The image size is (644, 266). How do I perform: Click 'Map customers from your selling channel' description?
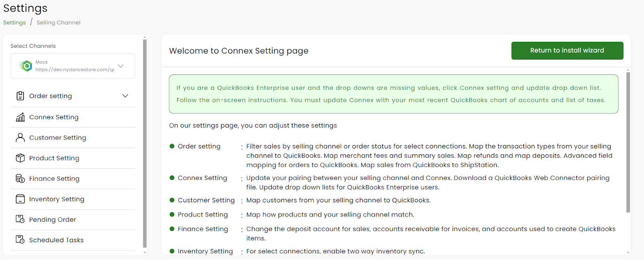(x=339, y=200)
